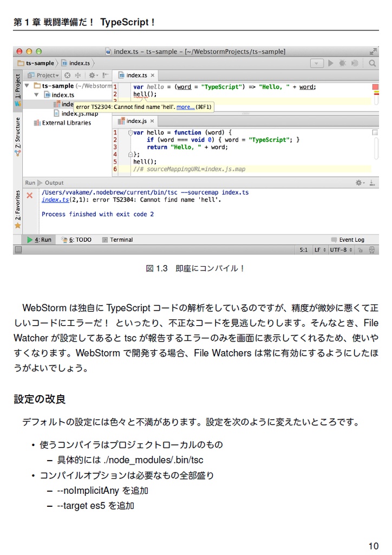The width and height of the screenshot is (392, 555).
Task: Click ts-sample breadcrumb in navigation bar
Action: (36, 63)
